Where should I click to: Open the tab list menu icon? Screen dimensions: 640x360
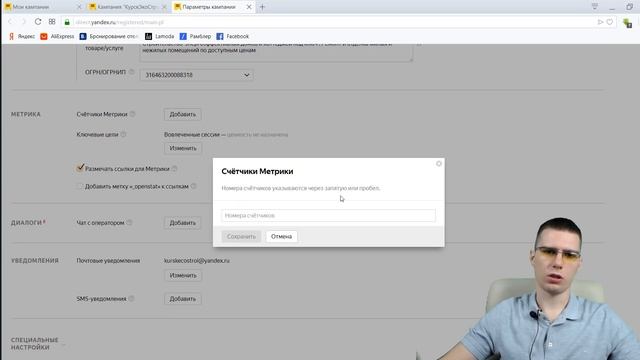click(595, 7)
